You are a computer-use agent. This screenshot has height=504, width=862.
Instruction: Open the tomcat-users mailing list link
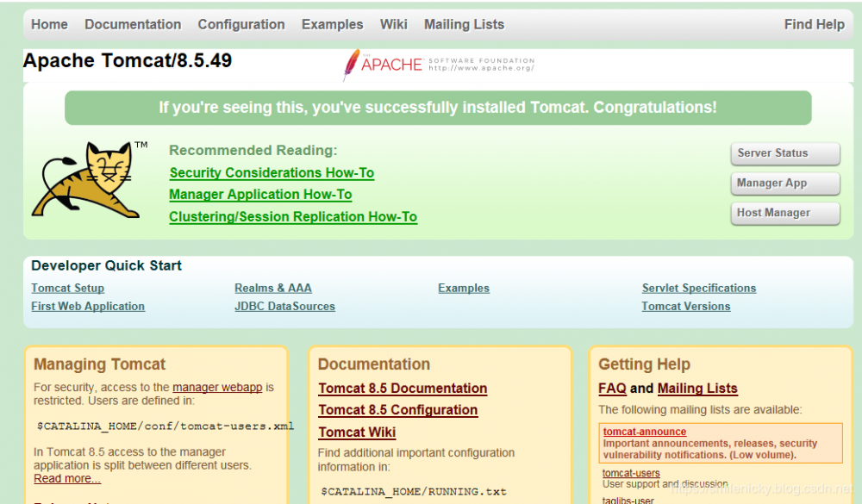631,473
